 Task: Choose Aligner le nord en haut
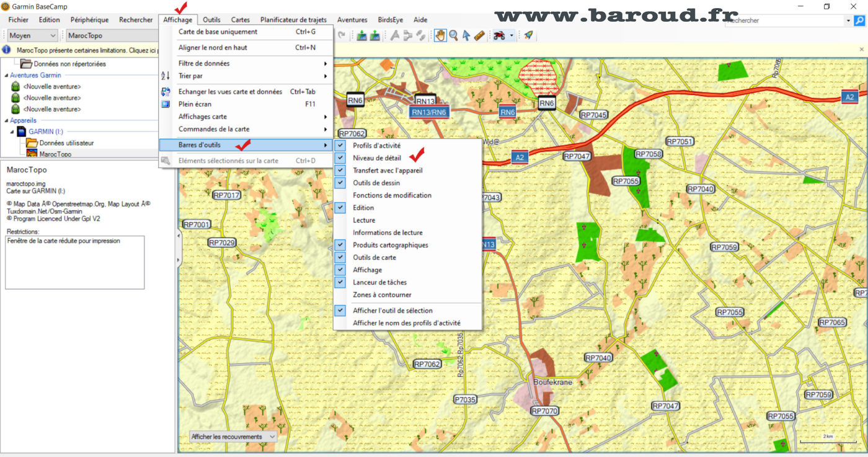246,47
